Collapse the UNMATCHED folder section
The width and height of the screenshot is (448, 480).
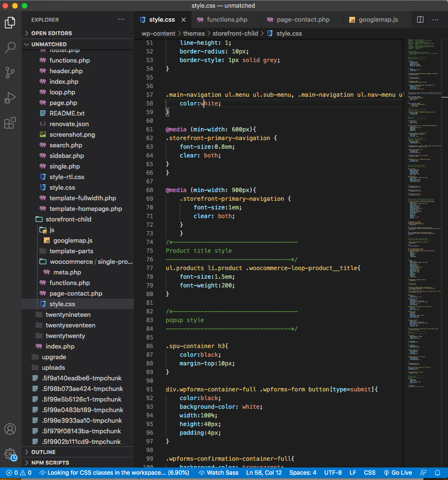[78, 44]
